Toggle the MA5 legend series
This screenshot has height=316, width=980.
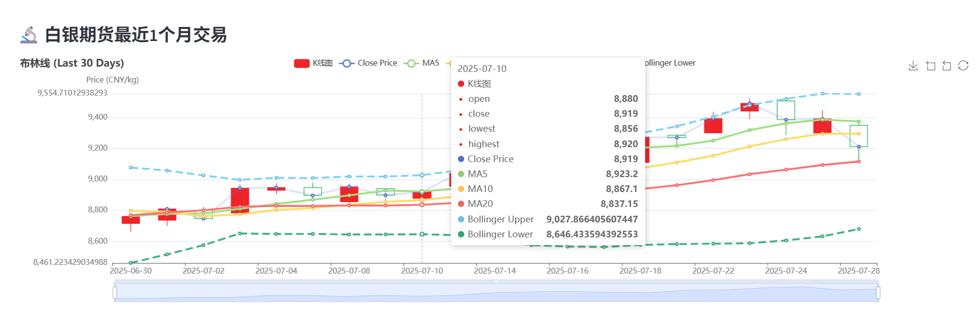coord(422,63)
